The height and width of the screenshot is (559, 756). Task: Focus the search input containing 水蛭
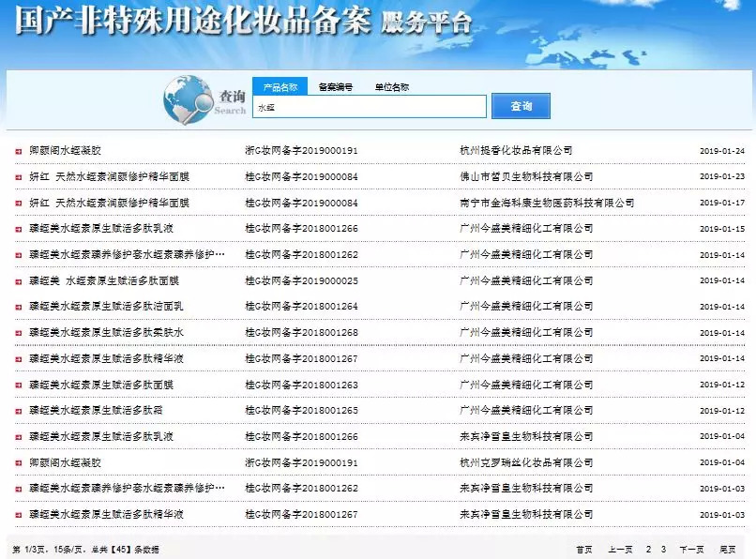[370, 107]
